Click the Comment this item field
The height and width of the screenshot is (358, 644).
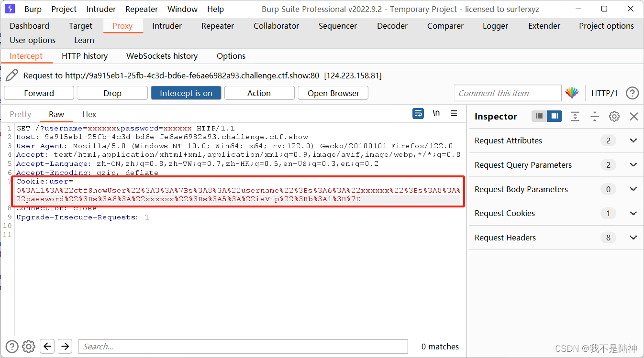click(508, 93)
